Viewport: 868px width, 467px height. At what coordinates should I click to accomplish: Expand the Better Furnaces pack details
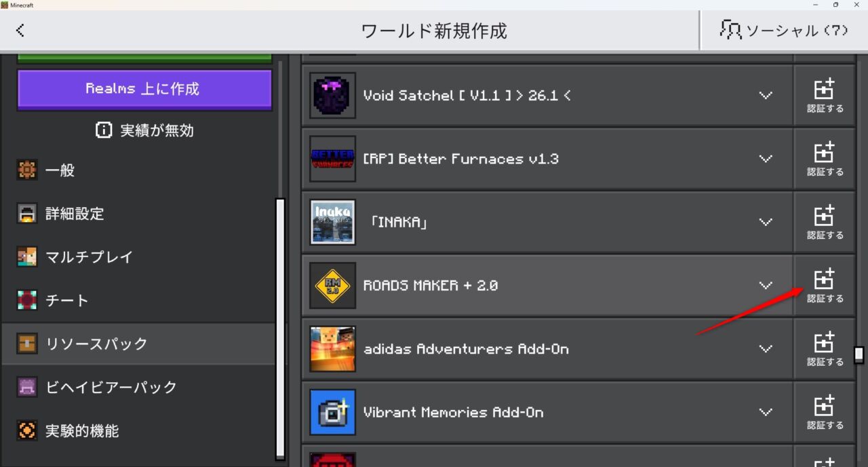point(766,159)
